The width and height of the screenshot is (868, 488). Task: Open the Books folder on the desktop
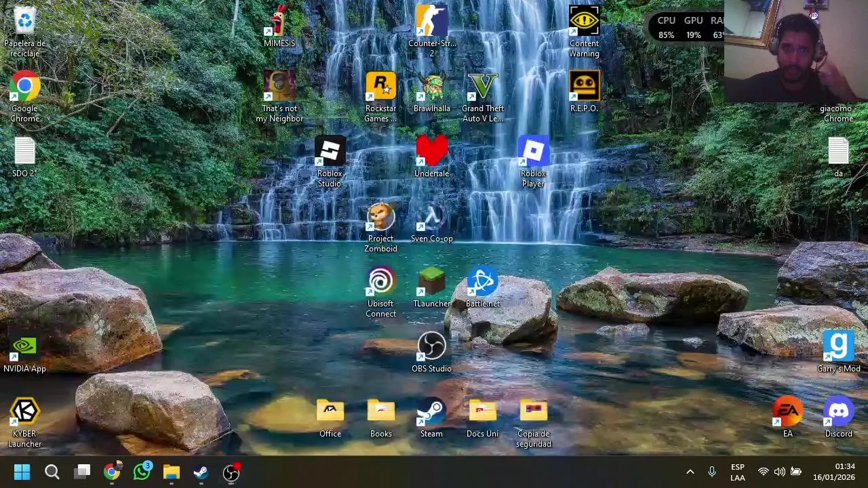click(x=381, y=418)
